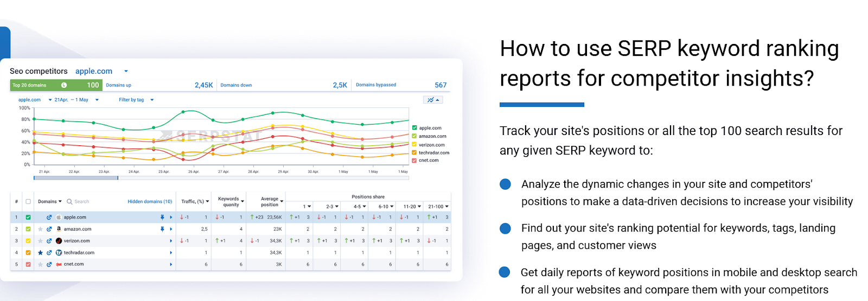
Task: Open the positions 2-3 column dropdown
Action: click(332, 207)
